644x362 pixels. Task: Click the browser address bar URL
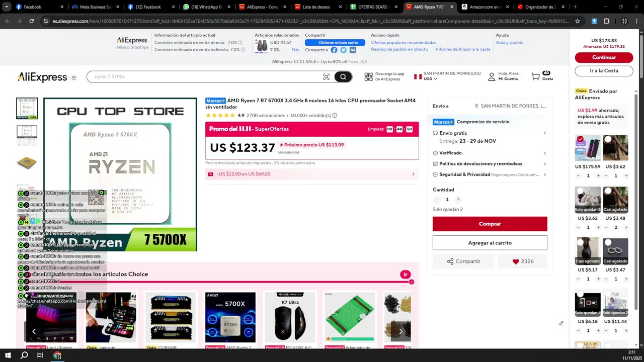coord(310,21)
